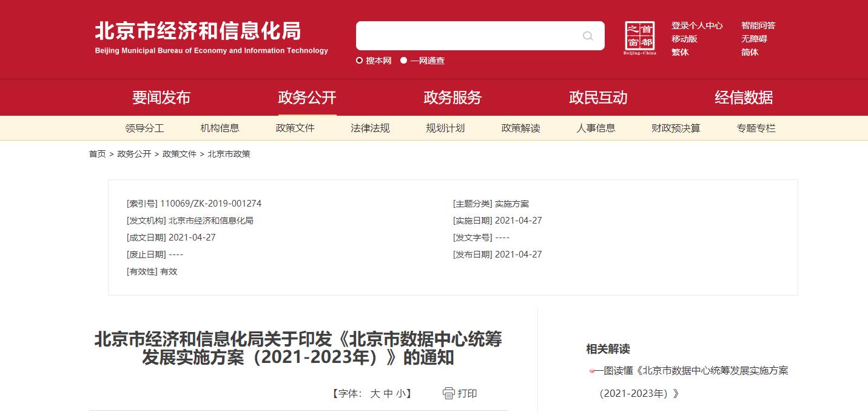Go to 法律法规 submenu

click(370, 128)
